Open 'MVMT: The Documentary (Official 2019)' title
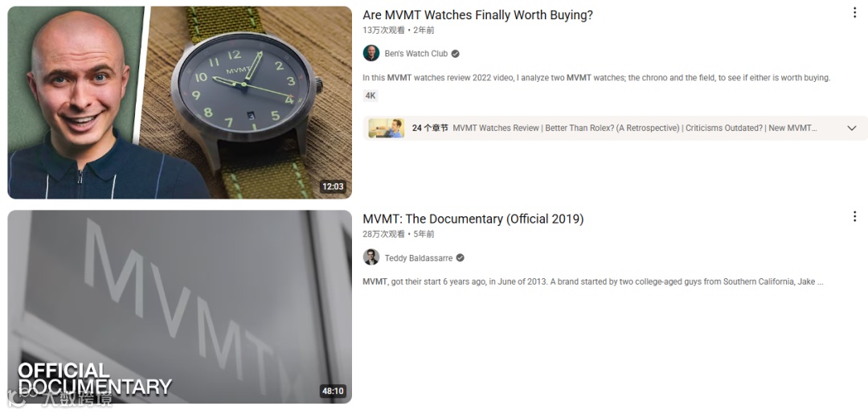The width and height of the screenshot is (868, 414). tap(473, 219)
